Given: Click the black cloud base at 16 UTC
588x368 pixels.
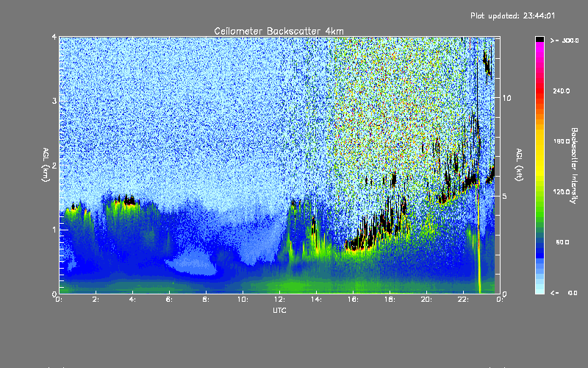Looking at the screenshot, I should [358, 246].
